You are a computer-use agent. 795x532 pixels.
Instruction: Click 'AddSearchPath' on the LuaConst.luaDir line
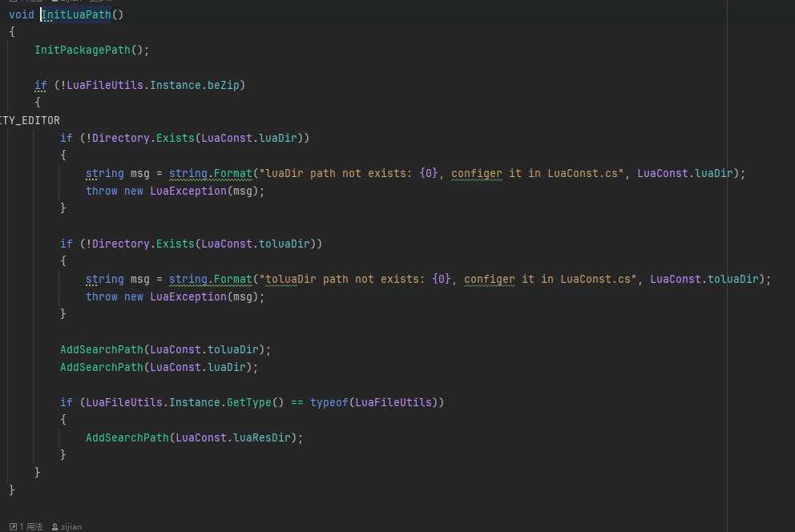[x=102, y=367]
